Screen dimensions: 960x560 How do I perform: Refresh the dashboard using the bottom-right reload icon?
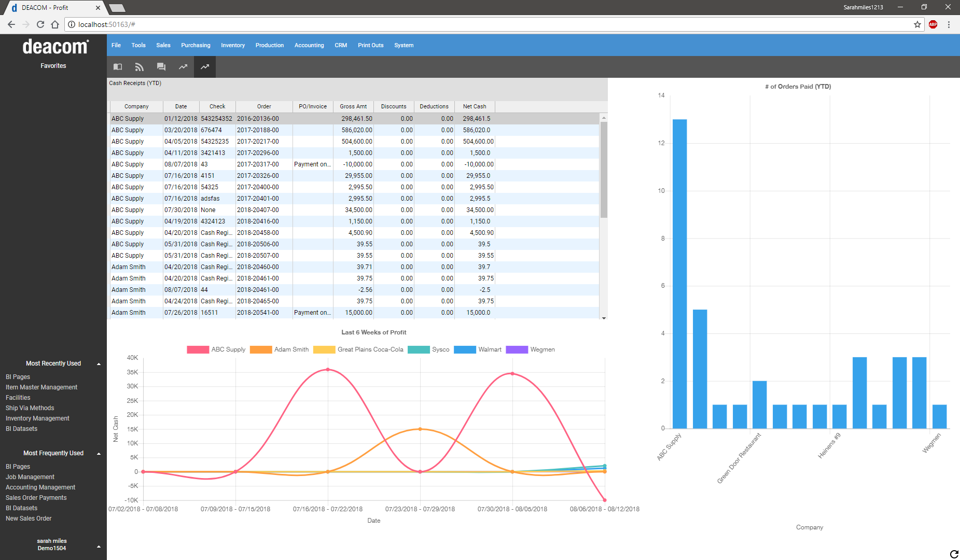point(954,554)
